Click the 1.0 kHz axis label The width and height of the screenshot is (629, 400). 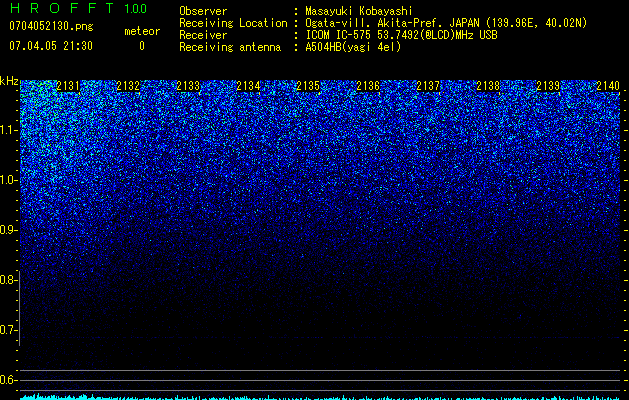coord(8,180)
